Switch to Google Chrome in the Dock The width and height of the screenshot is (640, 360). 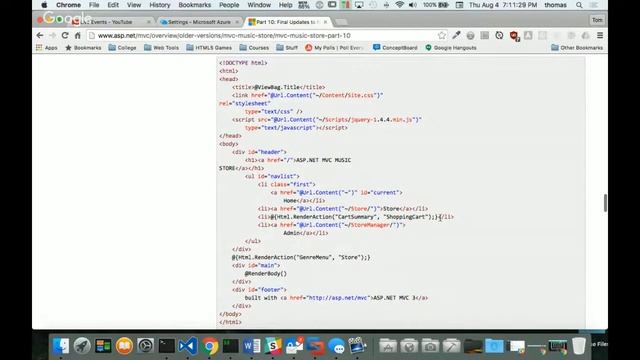(209, 346)
